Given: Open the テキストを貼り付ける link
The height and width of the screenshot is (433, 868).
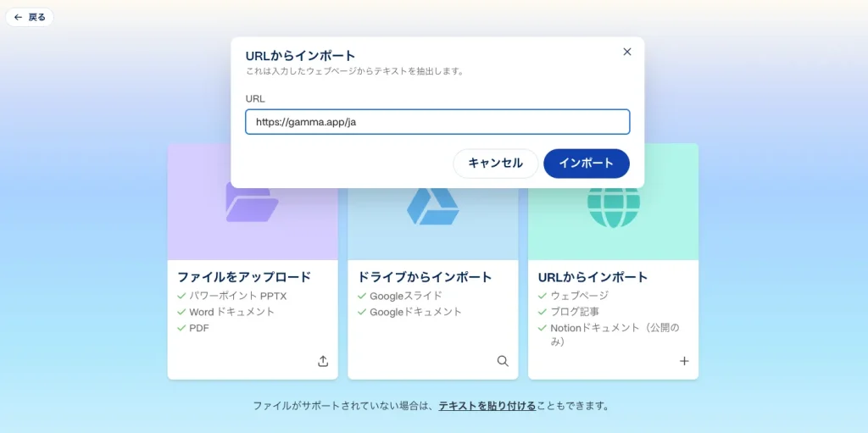Looking at the screenshot, I should 487,406.
